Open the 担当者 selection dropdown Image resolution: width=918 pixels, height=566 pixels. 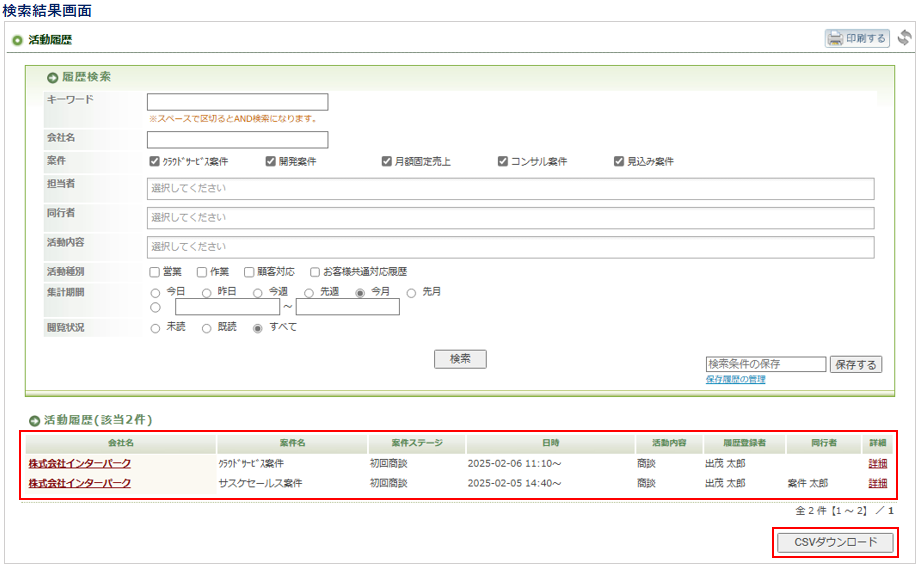coord(510,188)
